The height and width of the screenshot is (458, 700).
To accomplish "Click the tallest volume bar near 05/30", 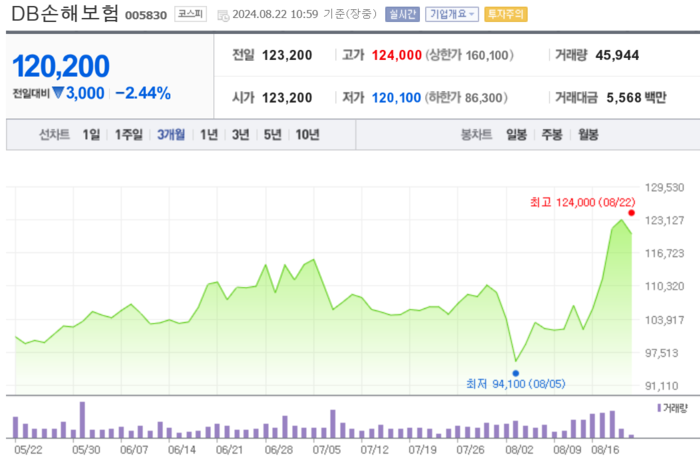I will (x=83, y=420).
